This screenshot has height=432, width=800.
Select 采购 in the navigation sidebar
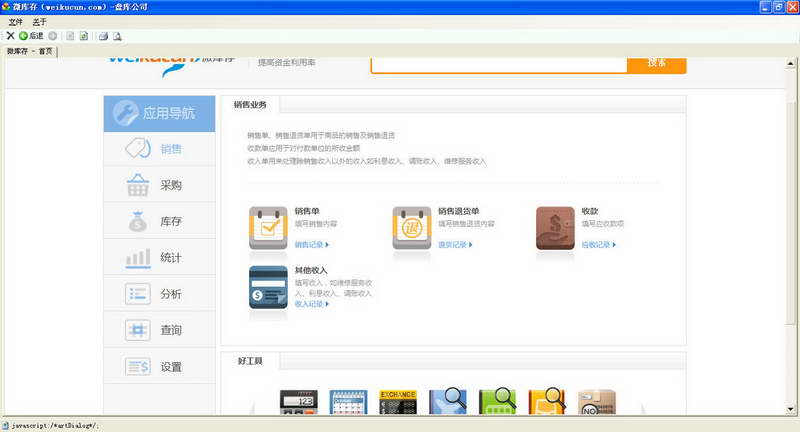[159, 186]
